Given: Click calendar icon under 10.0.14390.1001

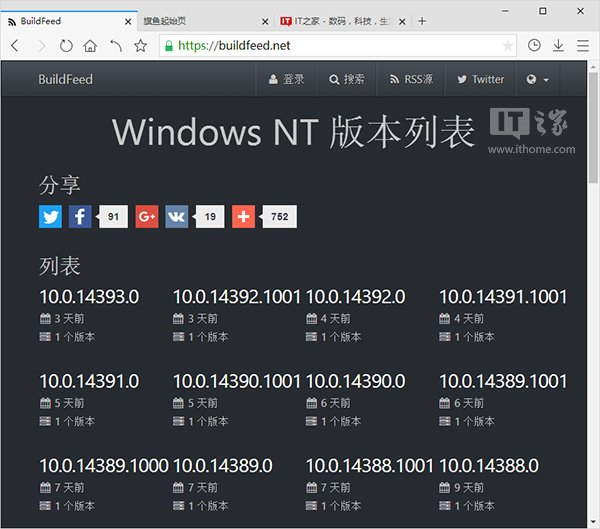Looking at the screenshot, I should pos(178,403).
